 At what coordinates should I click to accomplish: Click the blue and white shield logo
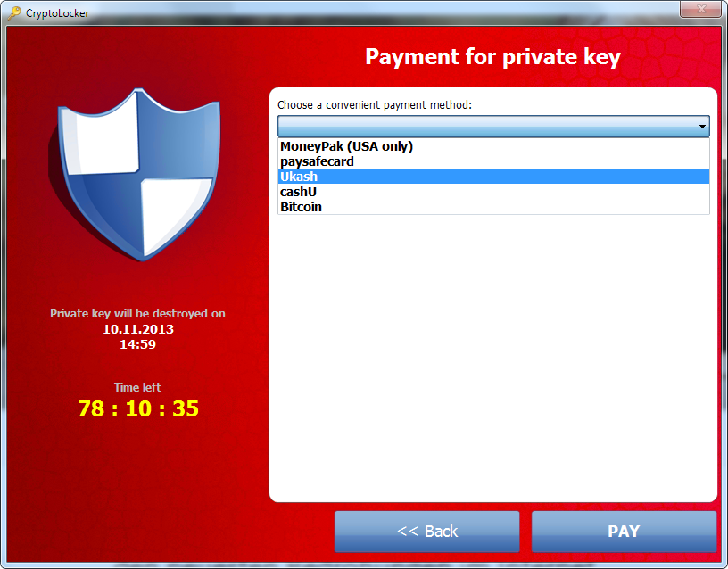pos(134,175)
